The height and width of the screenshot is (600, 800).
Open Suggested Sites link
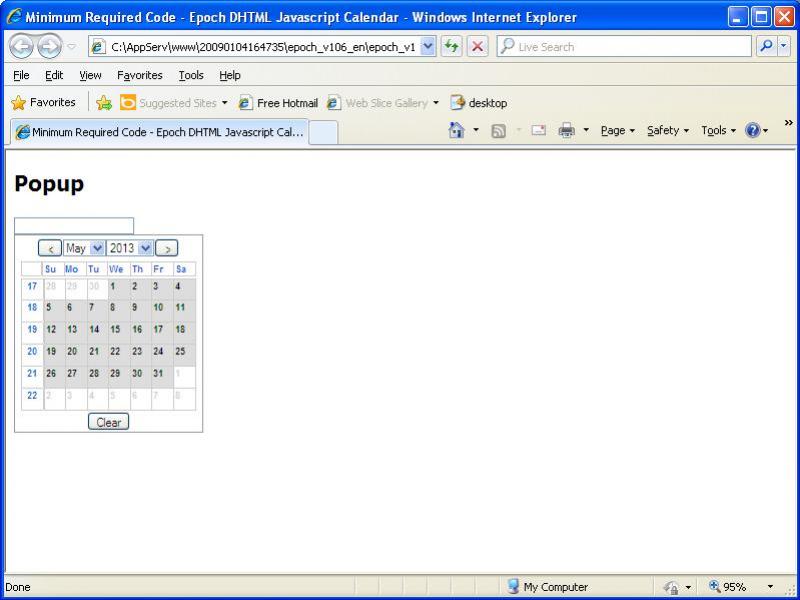pyautogui.click(x=173, y=103)
